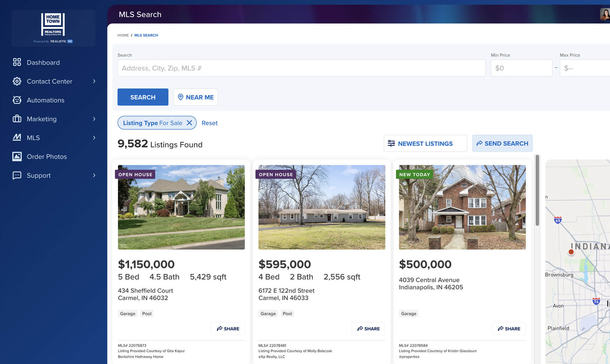This screenshot has height=364, width=610.
Task: Open photo of 4039 Central Avenue house
Action: [x=462, y=207]
